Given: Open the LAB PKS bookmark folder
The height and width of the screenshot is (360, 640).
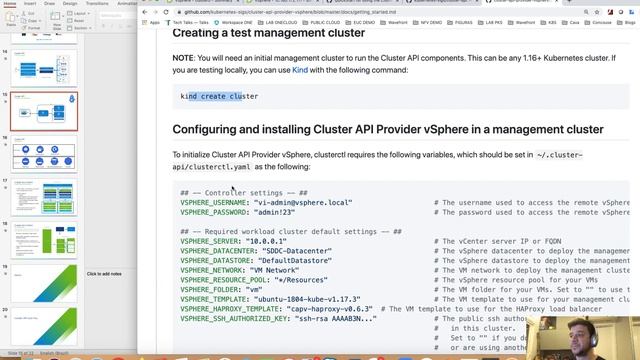Looking at the screenshot, I should click(490, 23).
